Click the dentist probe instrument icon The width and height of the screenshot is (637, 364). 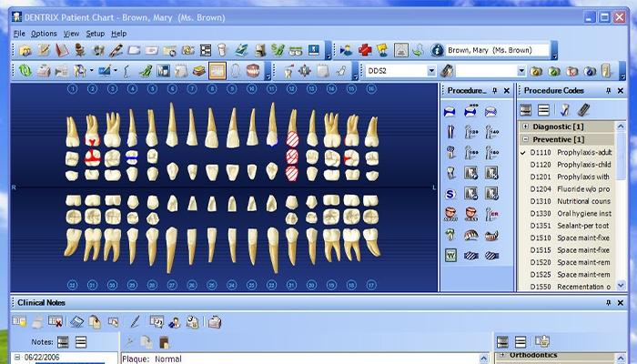click(126, 71)
